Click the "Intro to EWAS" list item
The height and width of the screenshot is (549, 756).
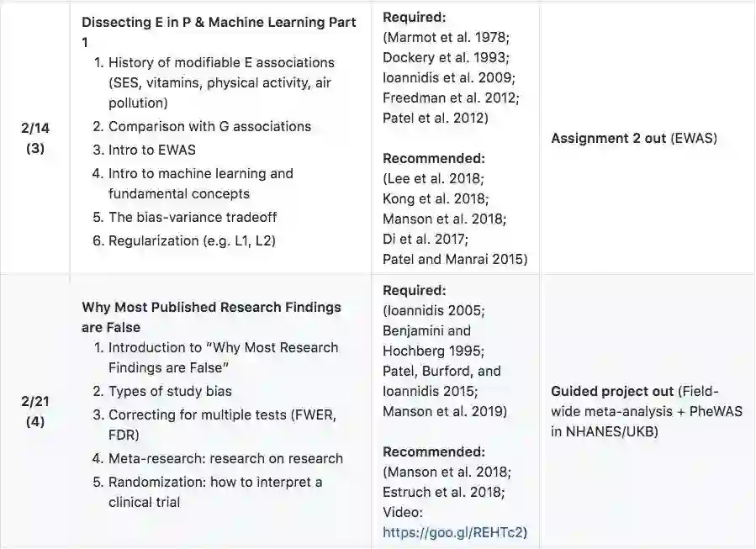point(152,150)
